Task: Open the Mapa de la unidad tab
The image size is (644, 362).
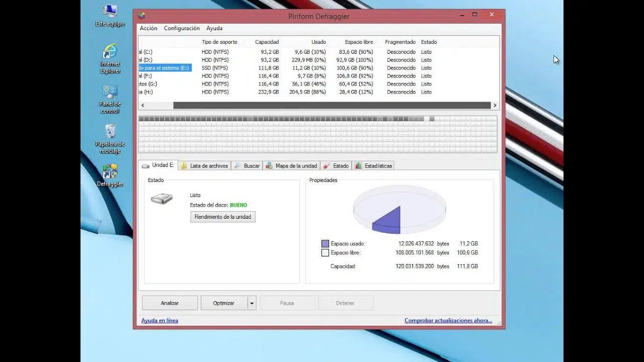Action: tap(292, 165)
